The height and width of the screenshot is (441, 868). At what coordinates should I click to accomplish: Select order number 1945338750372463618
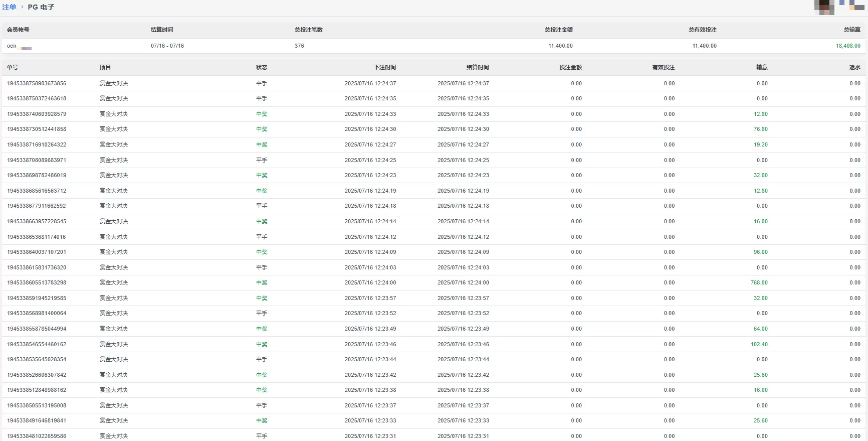tap(37, 98)
